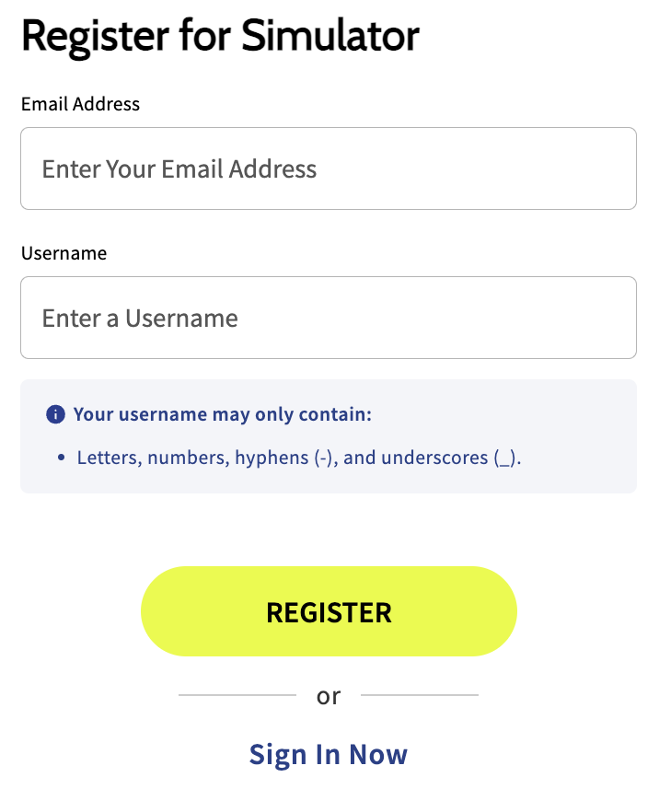Click the "Enter a Username" placeholder text

140,318
